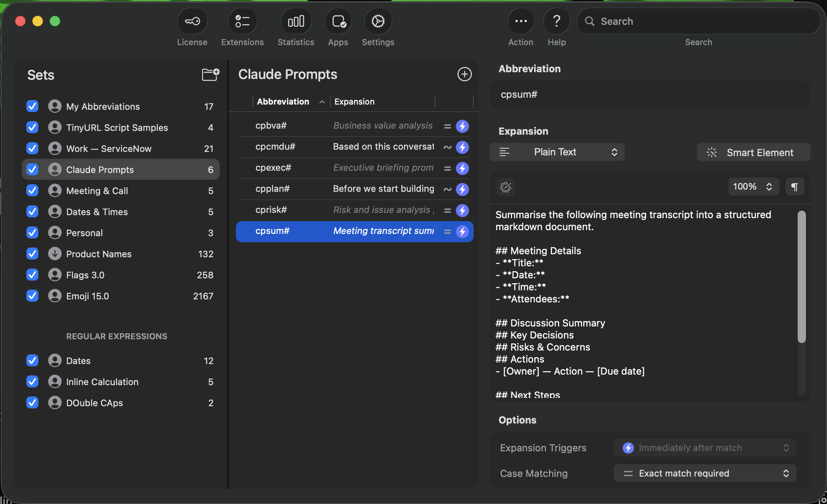Select the Dates regular expressions set
This screenshot has width=827, height=504.
(x=120, y=361)
